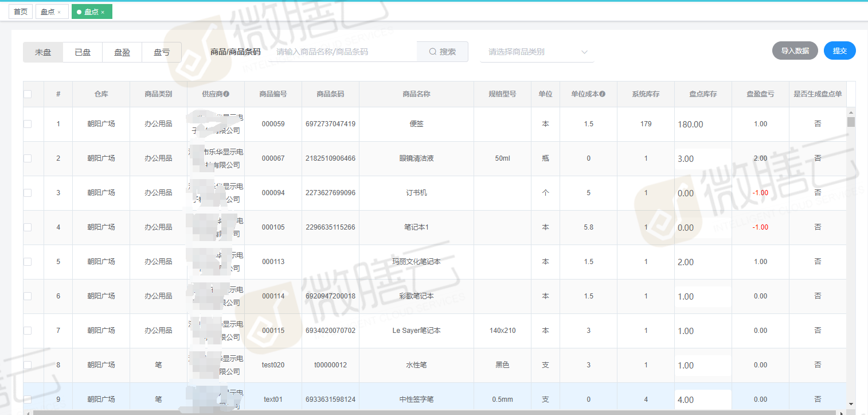Click the info icon next to 供应商

(x=226, y=94)
